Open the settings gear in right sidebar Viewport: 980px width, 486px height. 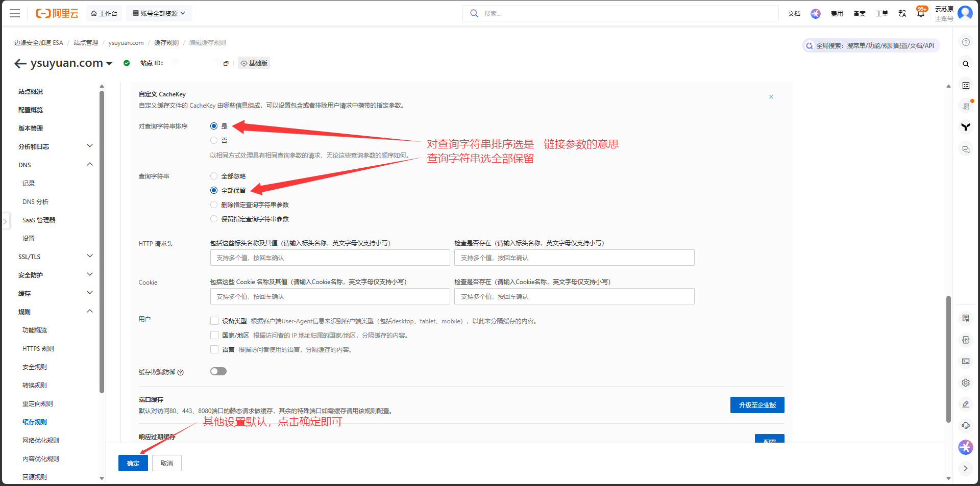[966, 382]
